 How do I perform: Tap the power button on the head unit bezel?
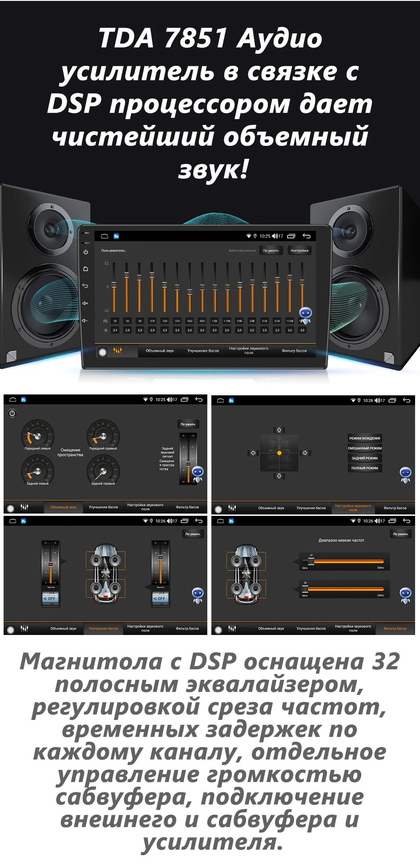[85, 252]
